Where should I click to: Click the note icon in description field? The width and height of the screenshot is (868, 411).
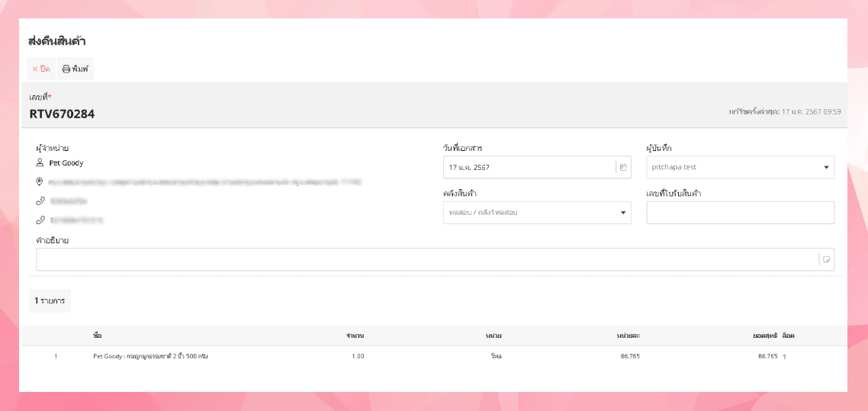click(826, 259)
